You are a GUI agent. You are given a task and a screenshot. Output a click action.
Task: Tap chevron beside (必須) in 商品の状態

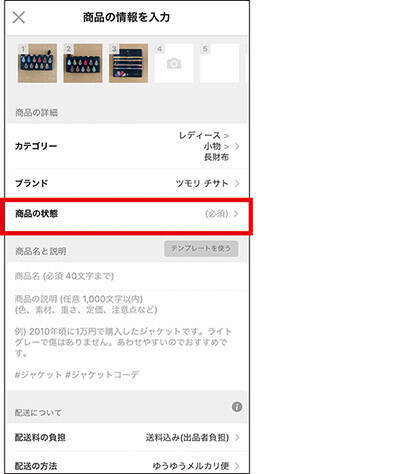[x=236, y=213]
